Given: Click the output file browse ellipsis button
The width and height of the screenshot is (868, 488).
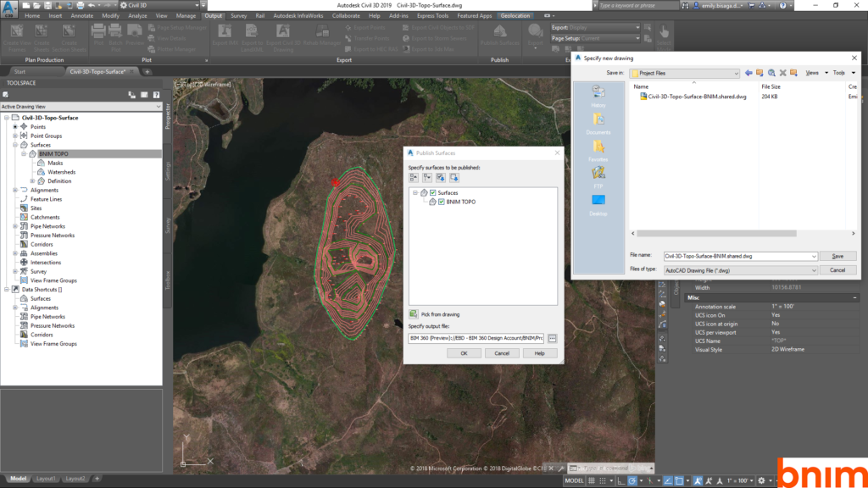Looking at the screenshot, I should (x=552, y=338).
